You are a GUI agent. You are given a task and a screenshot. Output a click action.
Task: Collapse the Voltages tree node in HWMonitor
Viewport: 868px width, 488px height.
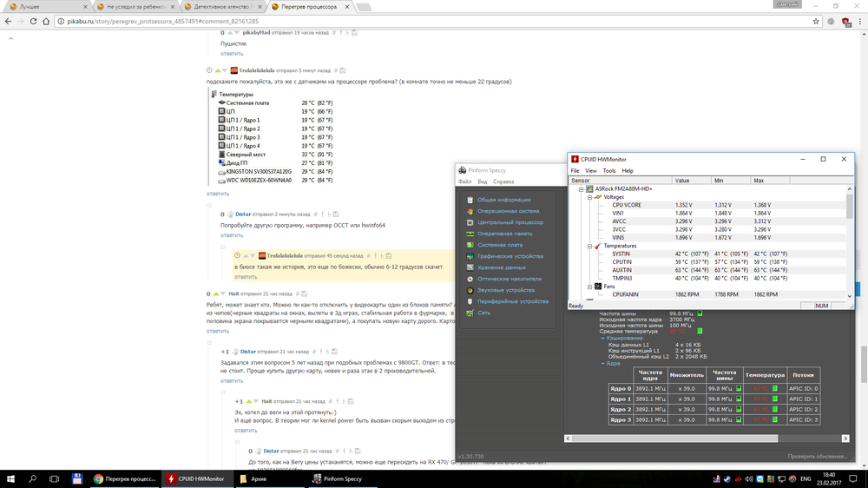point(589,197)
